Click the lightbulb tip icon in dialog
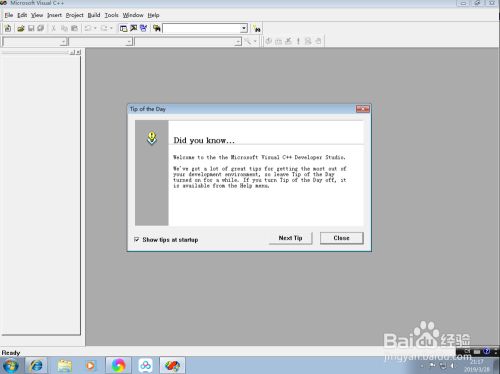500x374 pixels. 152,138
